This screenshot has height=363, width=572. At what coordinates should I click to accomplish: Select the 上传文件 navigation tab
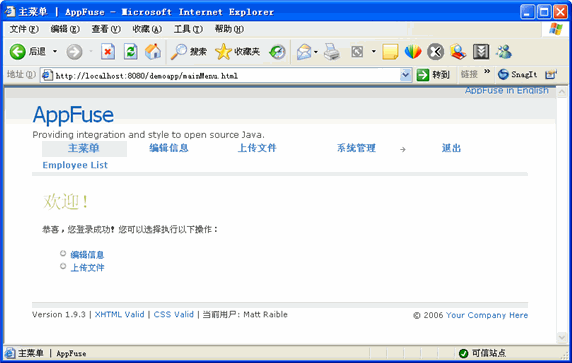click(x=257, y=148)
